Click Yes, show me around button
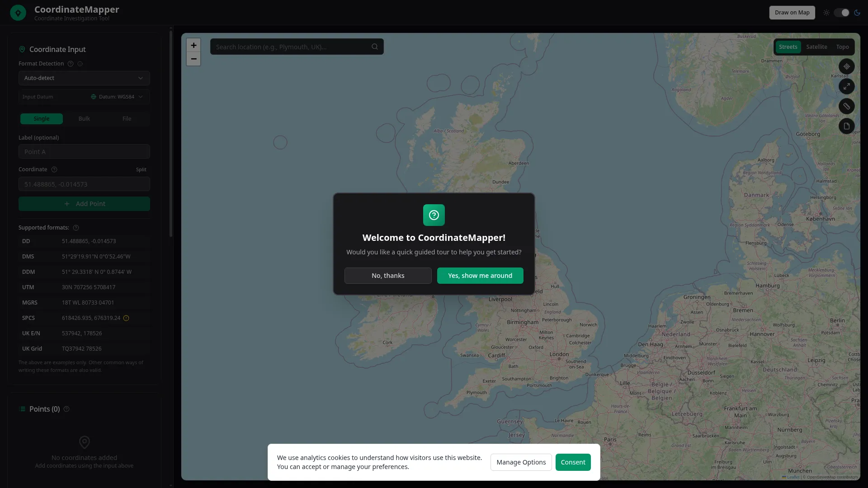The image size is (868, 488). (x=480, y=276)
